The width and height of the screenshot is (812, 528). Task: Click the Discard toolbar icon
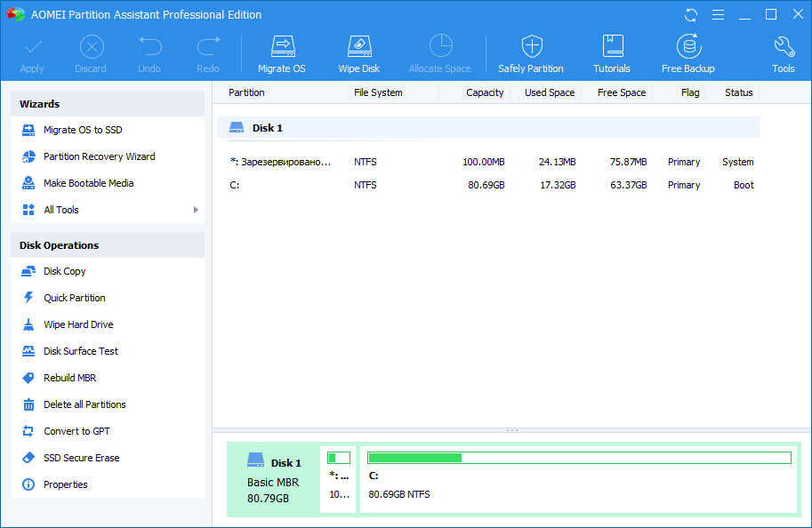(x=92, y=48)
